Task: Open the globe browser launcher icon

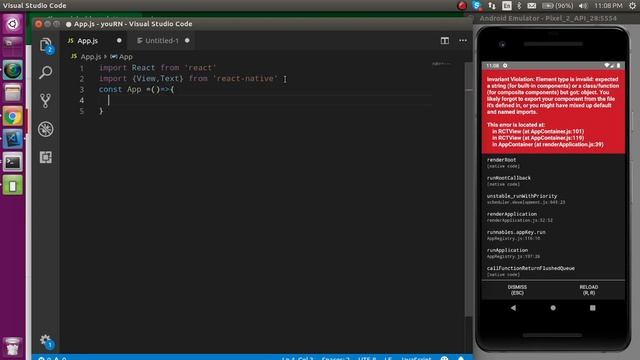Action: coord(13,70)
